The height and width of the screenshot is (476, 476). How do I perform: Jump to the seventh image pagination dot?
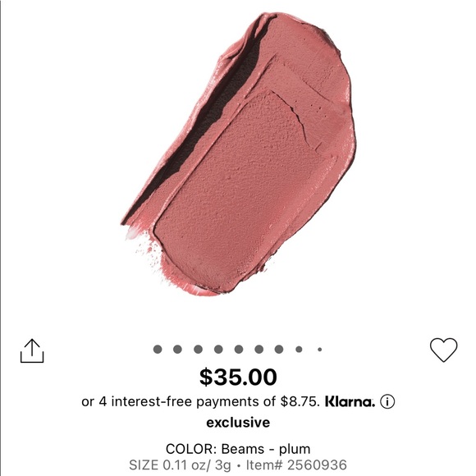[279, 349]
